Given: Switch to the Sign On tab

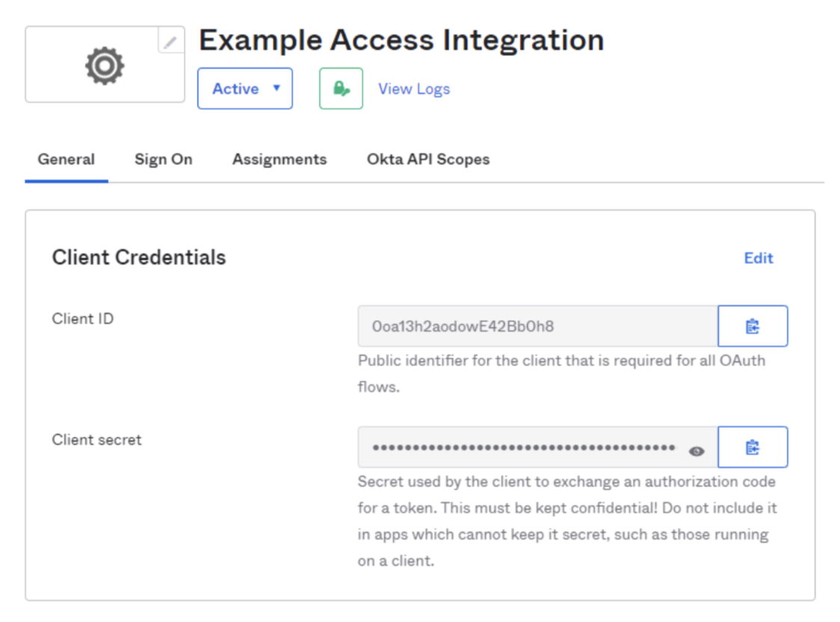Looking at the screenshot, I should coord(163,159).
